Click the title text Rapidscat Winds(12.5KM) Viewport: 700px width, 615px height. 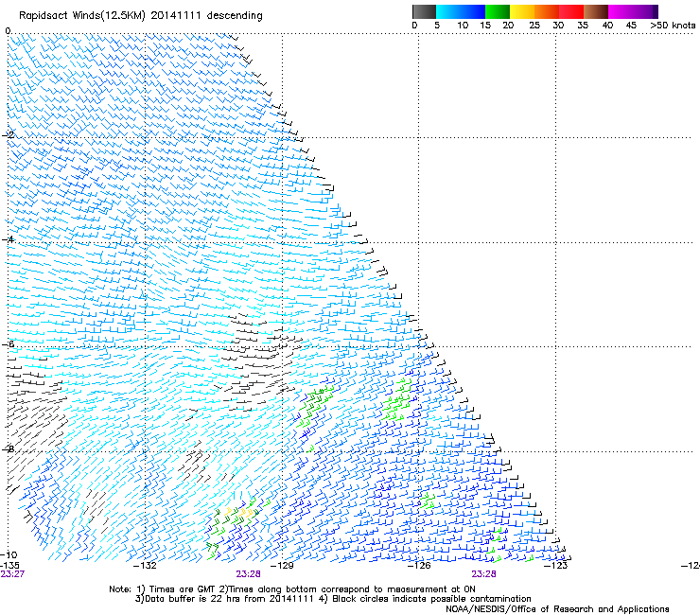(x=82, y=16)
